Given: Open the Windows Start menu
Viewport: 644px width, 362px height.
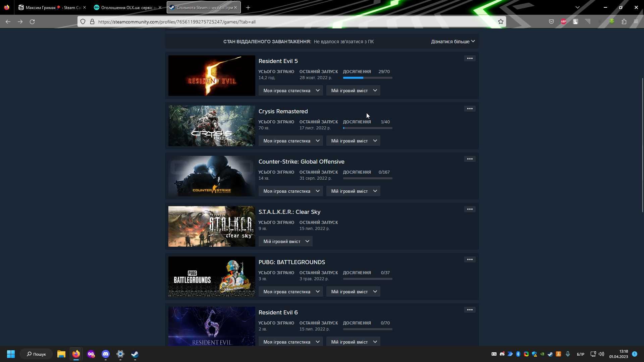Looking at the screenshot, I should tap(11, 354).
